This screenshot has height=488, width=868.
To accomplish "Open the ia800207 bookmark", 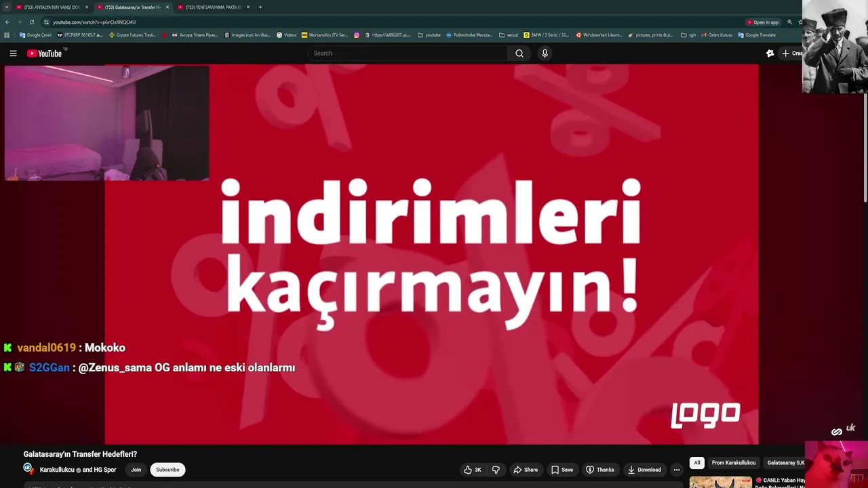I will click(x=388, y=35).
